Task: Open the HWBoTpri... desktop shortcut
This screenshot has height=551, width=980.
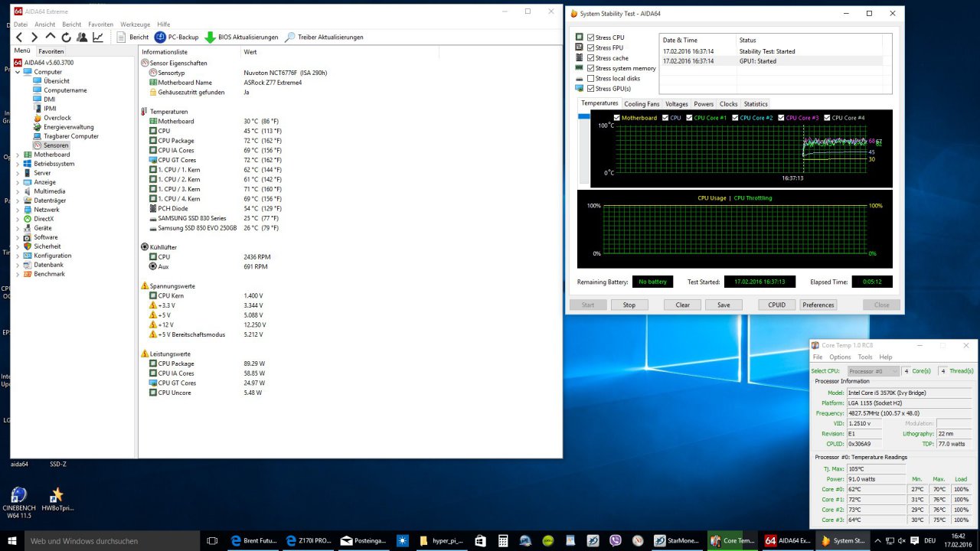Action: (x=57, y=499)
